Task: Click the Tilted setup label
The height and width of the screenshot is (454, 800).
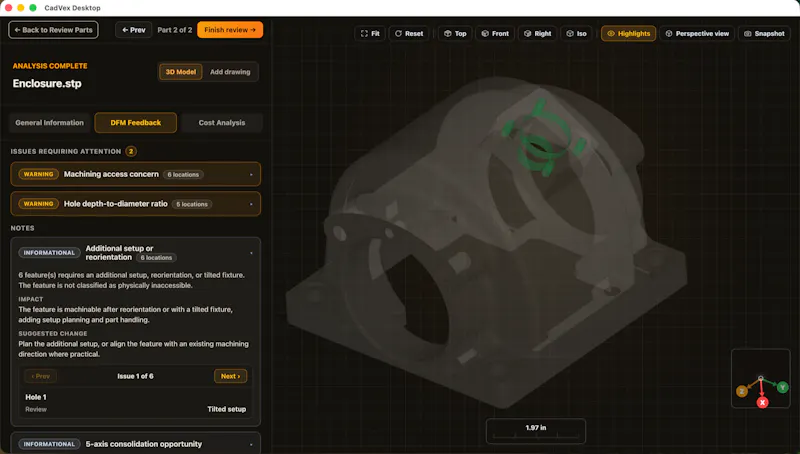Action: point(227,409)
